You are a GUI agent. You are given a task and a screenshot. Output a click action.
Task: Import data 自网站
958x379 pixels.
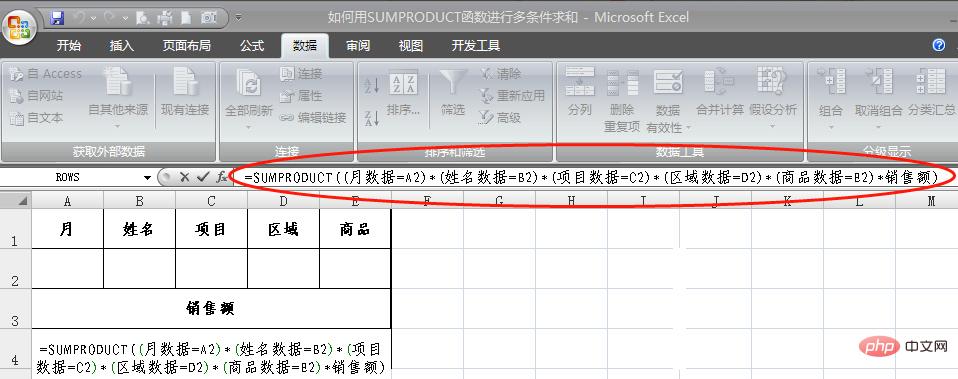37,96
